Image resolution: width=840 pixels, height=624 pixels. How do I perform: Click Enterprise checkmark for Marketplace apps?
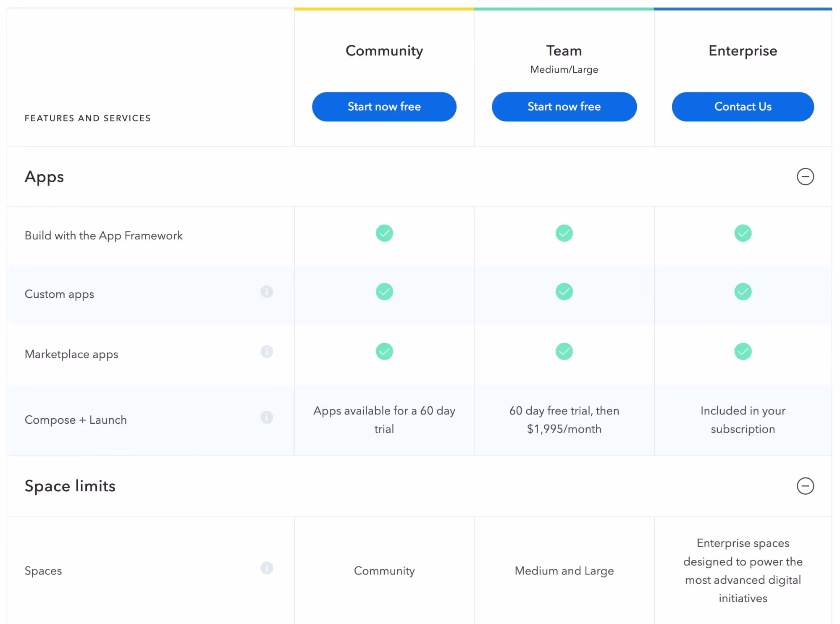point(743,351)
